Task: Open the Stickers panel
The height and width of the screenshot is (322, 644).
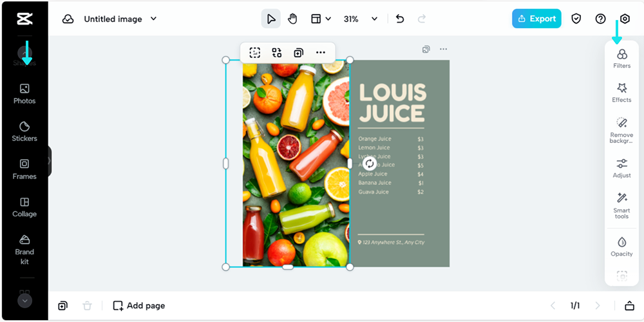Action: click(x=24, y=132)
